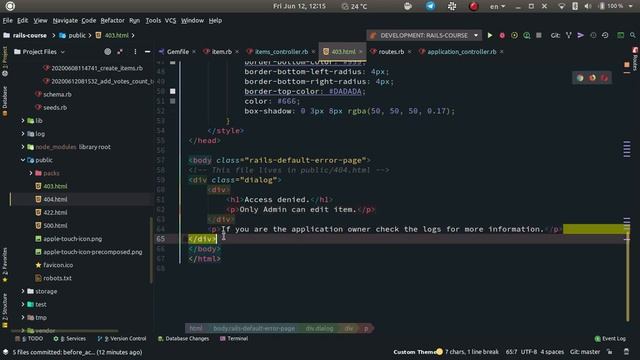Open the Database side tool window

[x=5, y=101]
